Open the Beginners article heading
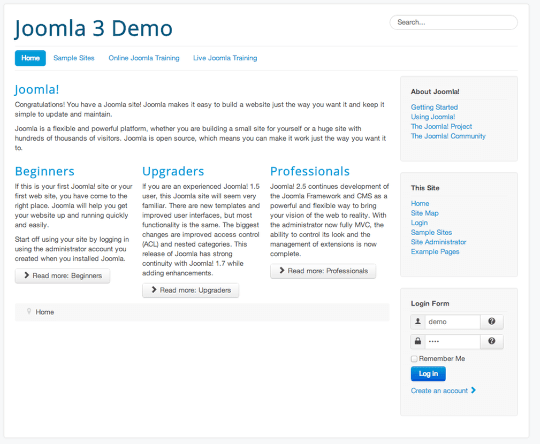This screenshot has height=444, width=540. pos(44,171)
